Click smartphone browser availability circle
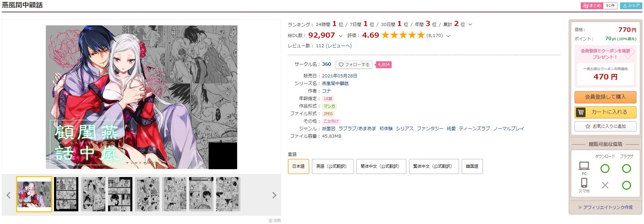 627,185
